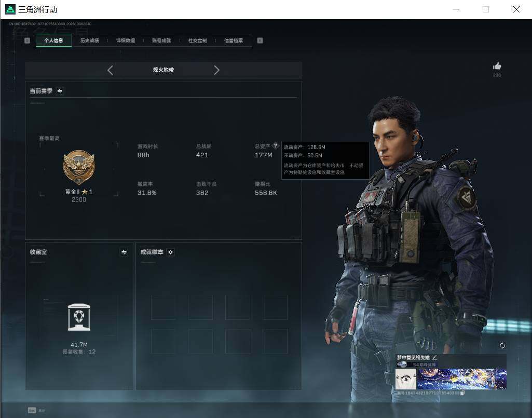Click the 31.8% extraction rate value
The height and width of the screenshot is (418, 532).
click(147, 193)
